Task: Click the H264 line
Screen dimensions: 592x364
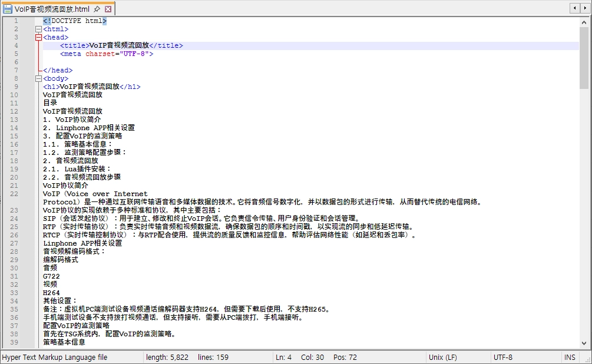Action: (x=51, y=293)
